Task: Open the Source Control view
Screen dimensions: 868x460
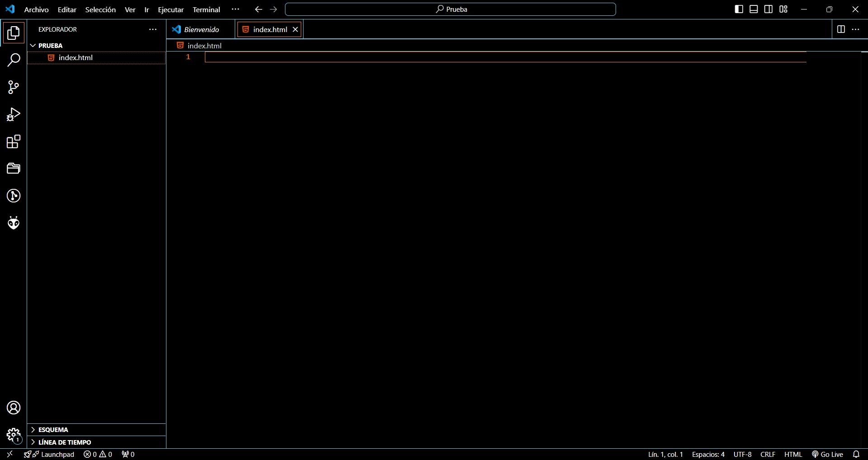Action: click(14, 87)
